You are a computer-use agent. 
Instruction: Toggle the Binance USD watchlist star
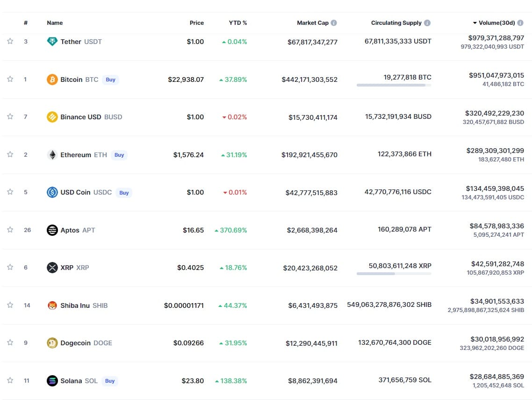click(x=10, y=116)
